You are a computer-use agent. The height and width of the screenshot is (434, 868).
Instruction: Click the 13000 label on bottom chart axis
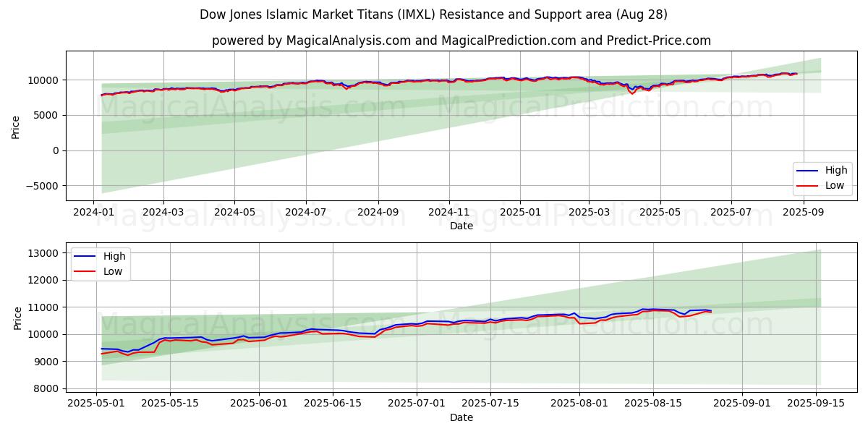coord(45,253)
